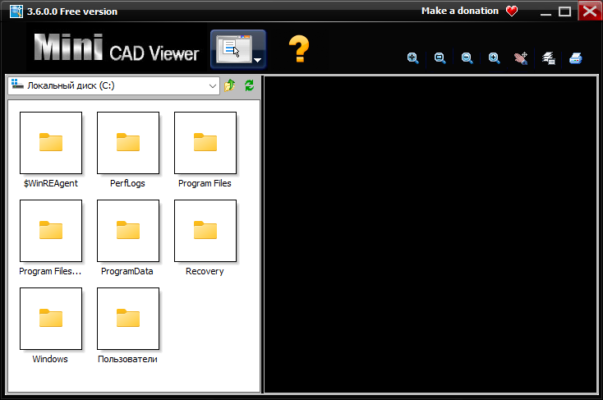
Task: Click the file browser panel toggle button
Action: click(x=233, y=49)
